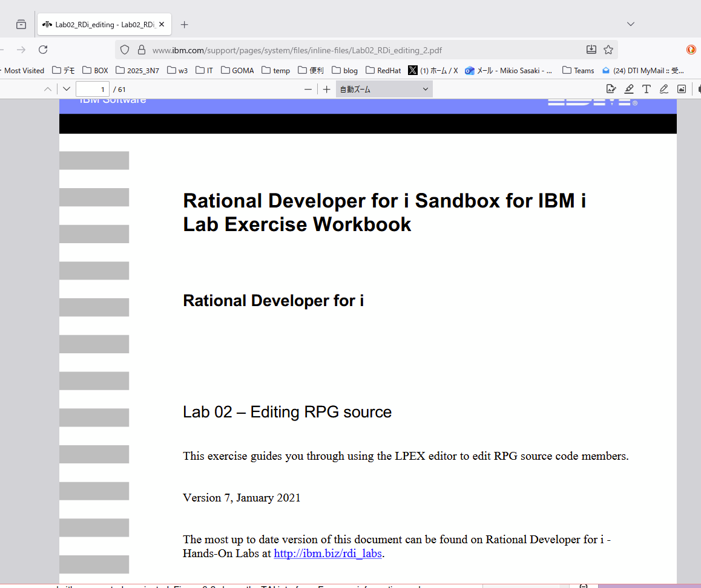Open the DuckDuckGo extension icon

(x=691, y=50)
